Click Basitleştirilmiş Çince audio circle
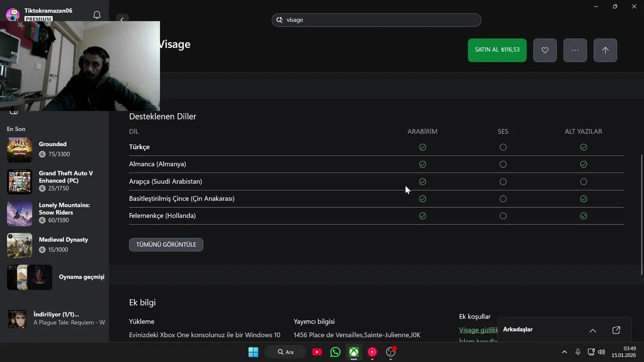Screen dimensions: 644x362 point(503,199)
